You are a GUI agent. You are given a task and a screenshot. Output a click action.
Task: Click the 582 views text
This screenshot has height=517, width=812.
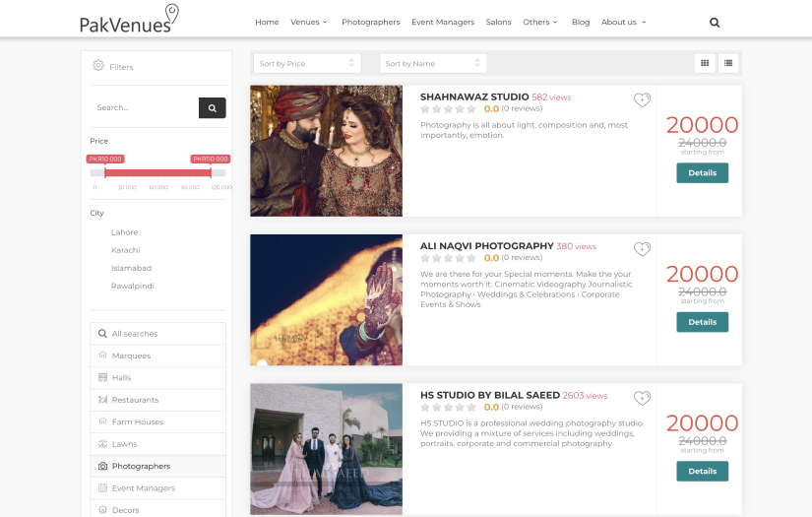point(551,97)
